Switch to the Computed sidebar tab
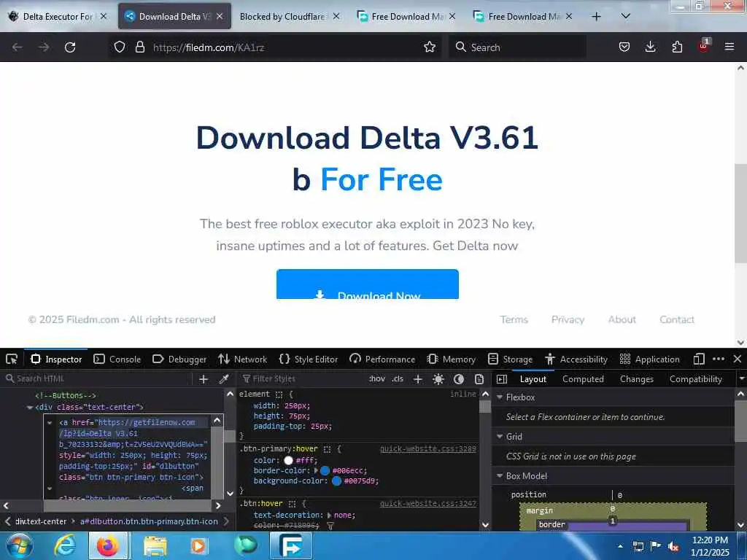This screenshot has height=560, width=747. (x=583, y=379)
